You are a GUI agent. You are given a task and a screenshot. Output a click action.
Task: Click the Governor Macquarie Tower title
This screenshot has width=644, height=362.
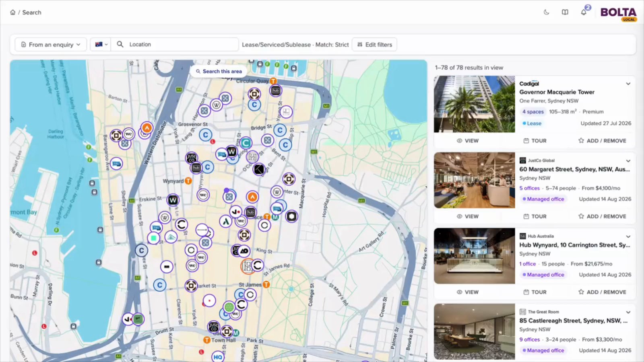tap(557, 92)
